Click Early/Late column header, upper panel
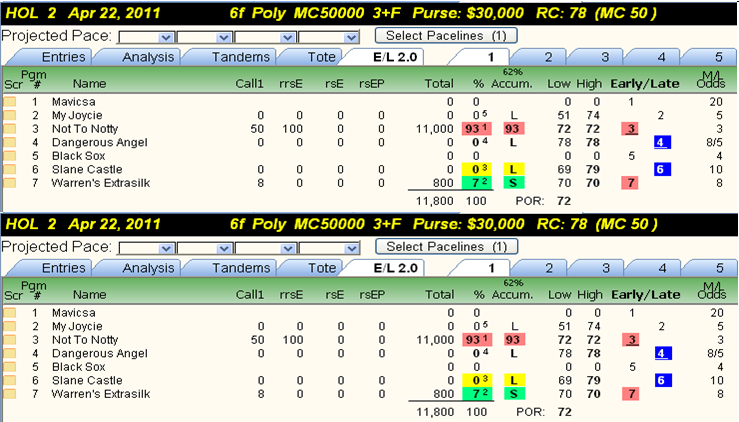The width and height of the screenshot is (739, 422). [x=645, y=84]
